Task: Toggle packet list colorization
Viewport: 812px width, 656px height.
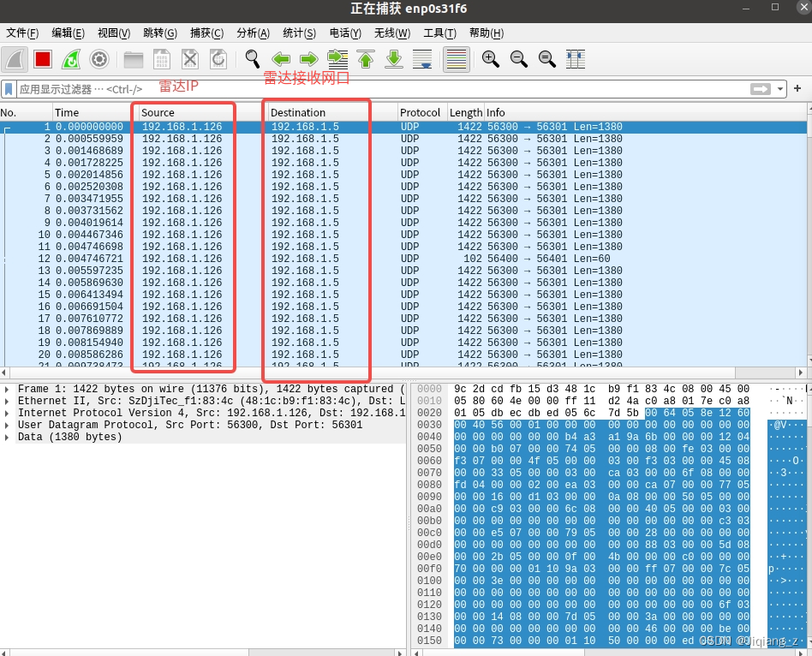Action: [x=457, y=59]
